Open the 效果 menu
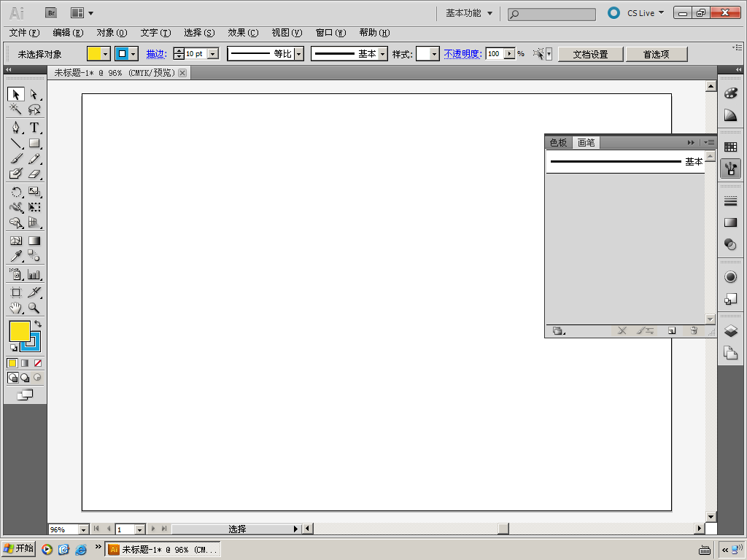This screenshot has height=560, width=747. [243, 33]
